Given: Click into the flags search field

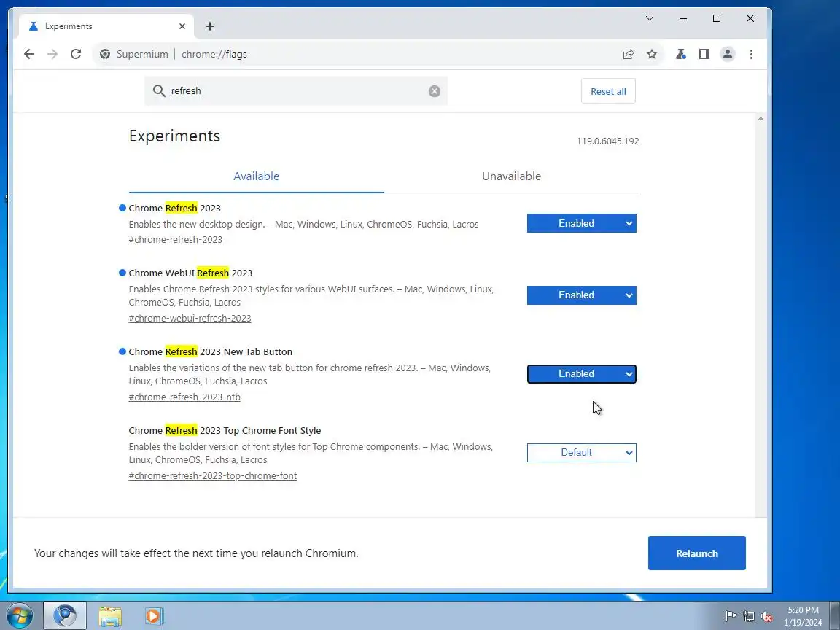Looking at the screenshot, I should 296,91.
